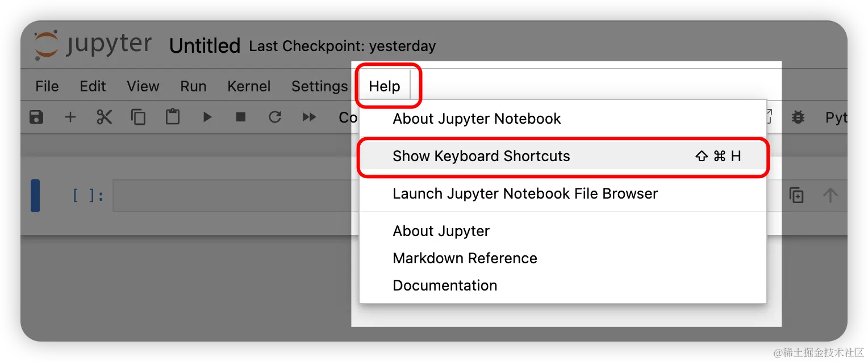
Task: Open the Settings menu
Action: 319,86
